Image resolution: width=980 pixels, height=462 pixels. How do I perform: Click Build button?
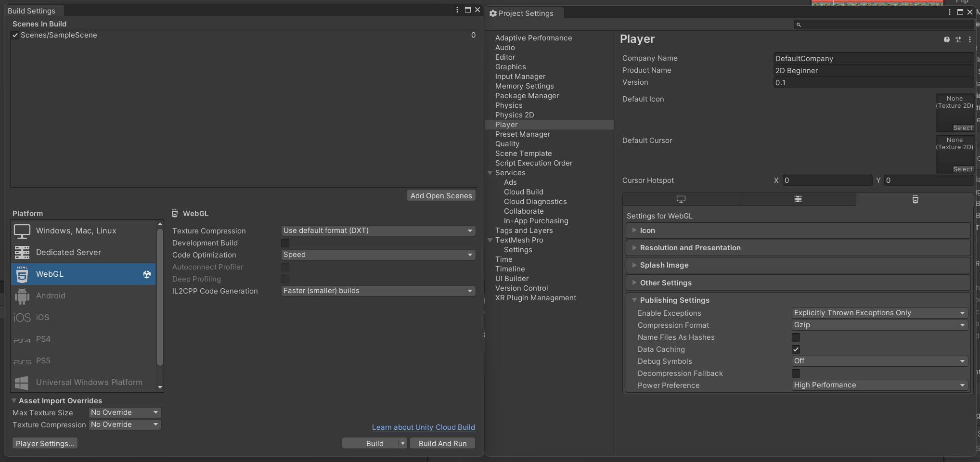[371, 444]
